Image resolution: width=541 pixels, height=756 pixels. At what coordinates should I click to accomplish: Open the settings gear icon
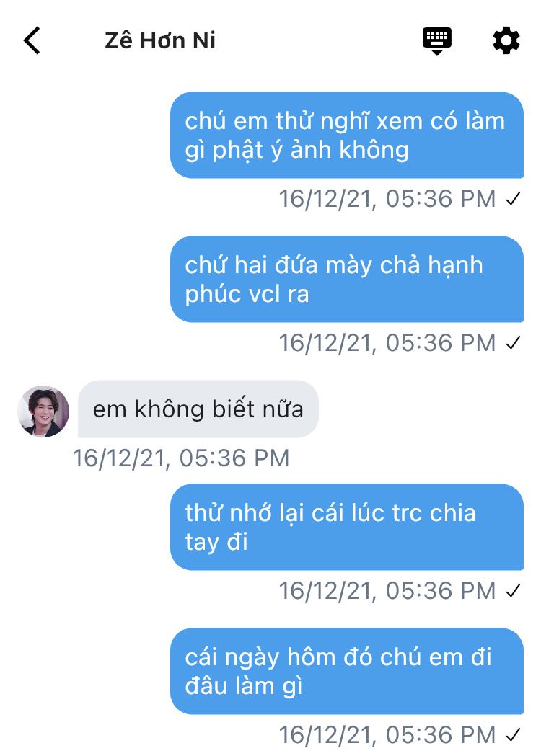(506, 40)
